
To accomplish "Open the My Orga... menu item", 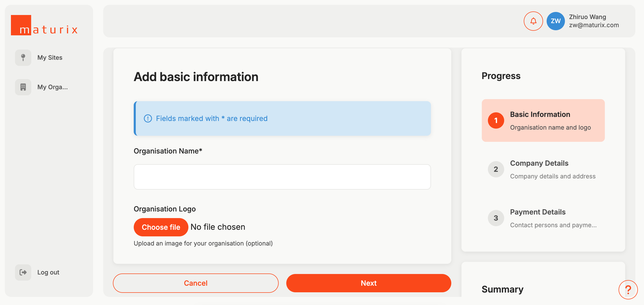I will (52, 87).
